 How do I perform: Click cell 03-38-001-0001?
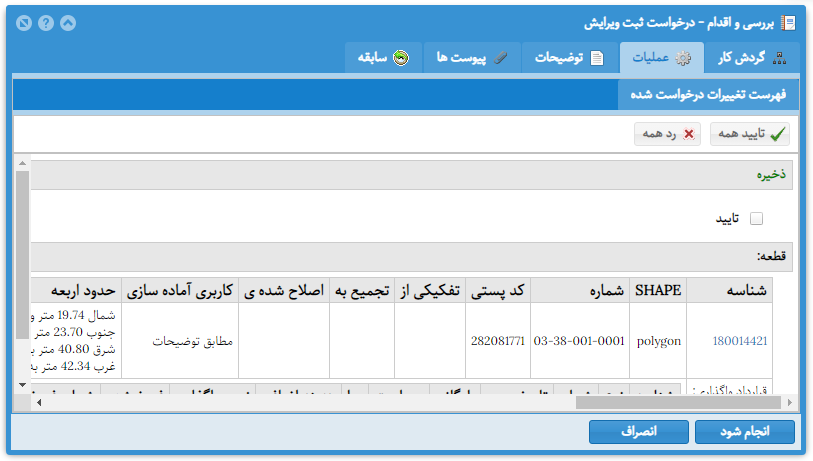tap(579, 341)
